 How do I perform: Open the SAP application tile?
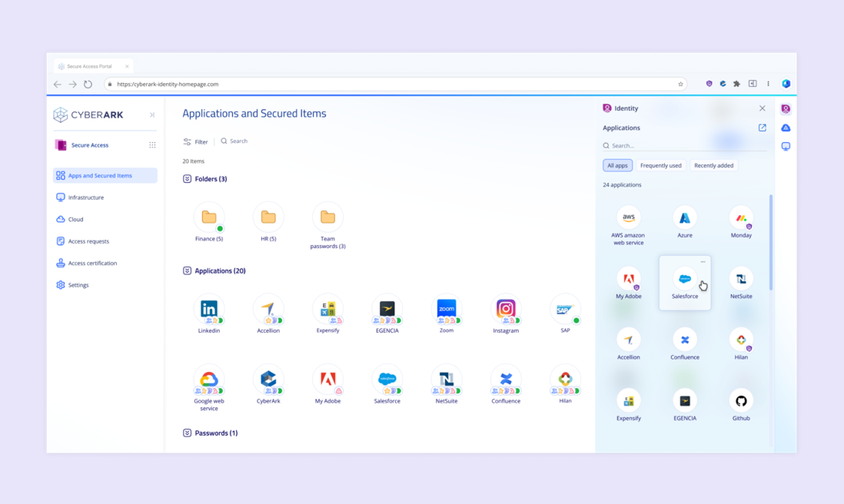pyautogui.click(x=565, y=309)
